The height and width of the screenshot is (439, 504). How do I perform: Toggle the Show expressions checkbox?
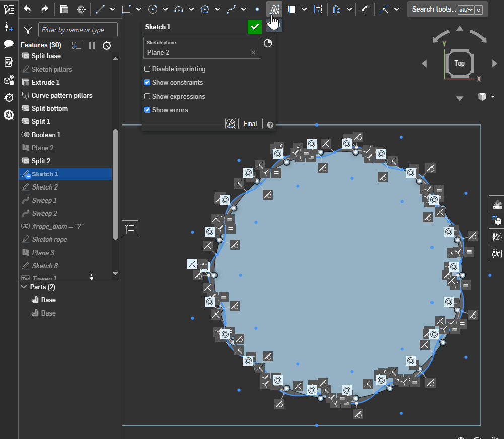point(147,96)
